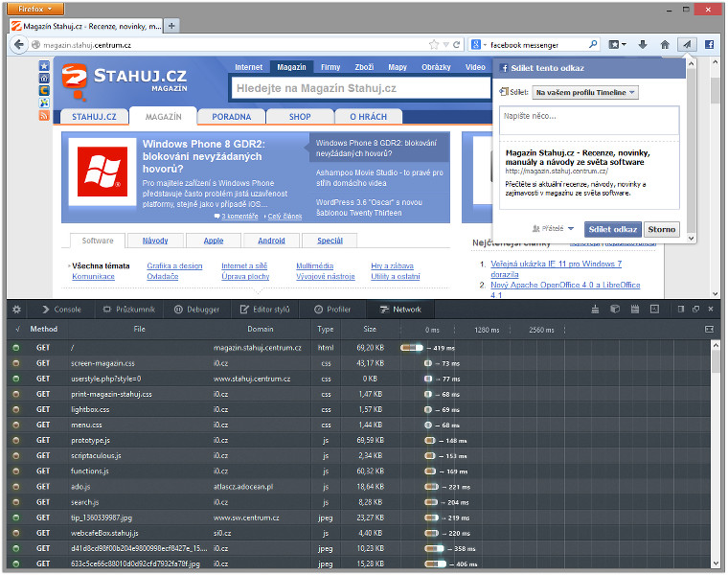Detach devtools into a separate window
Screen dimensions: 728x575
click(x=695, y=310)
